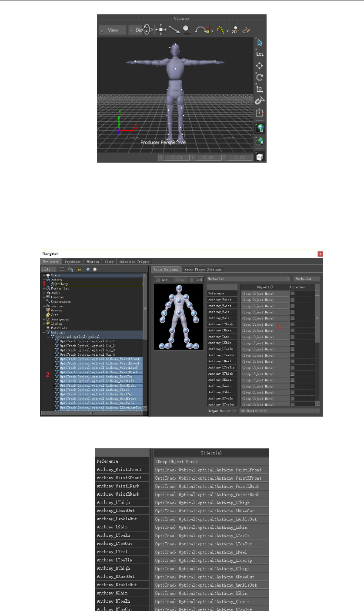Open the Output Marker Set dropdown

pyautogui.click(x=279, y=411)
